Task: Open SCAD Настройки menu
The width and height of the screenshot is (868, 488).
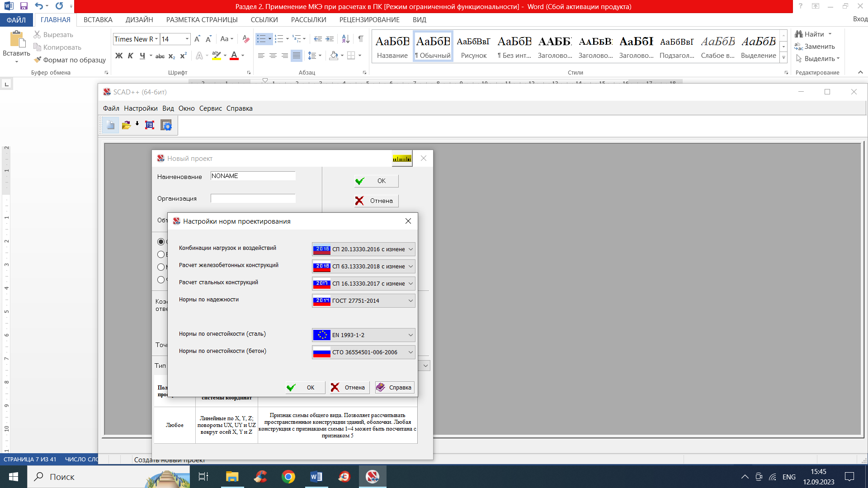Action: [141, 108]
